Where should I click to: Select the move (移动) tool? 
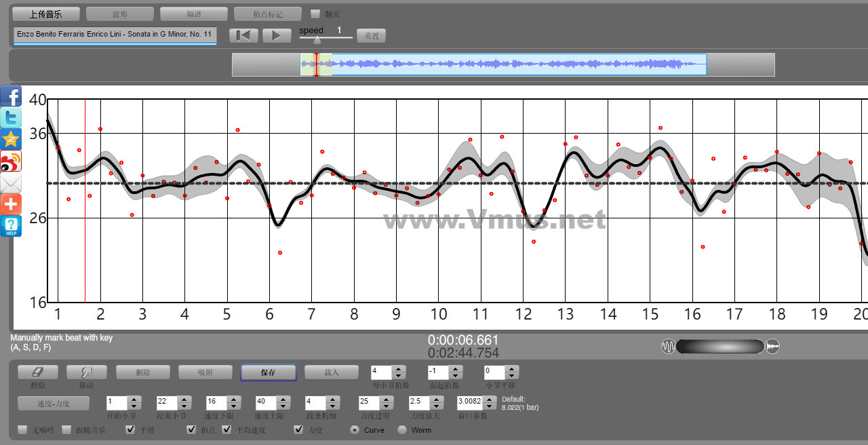click(x=86, y=372)
